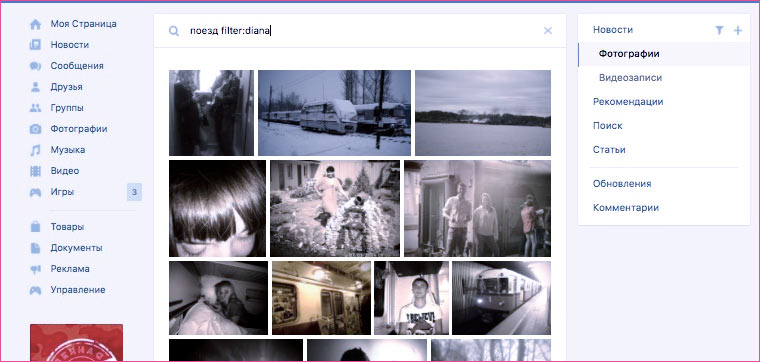Open the metro train in tunnel photo

tap(501, 298)
